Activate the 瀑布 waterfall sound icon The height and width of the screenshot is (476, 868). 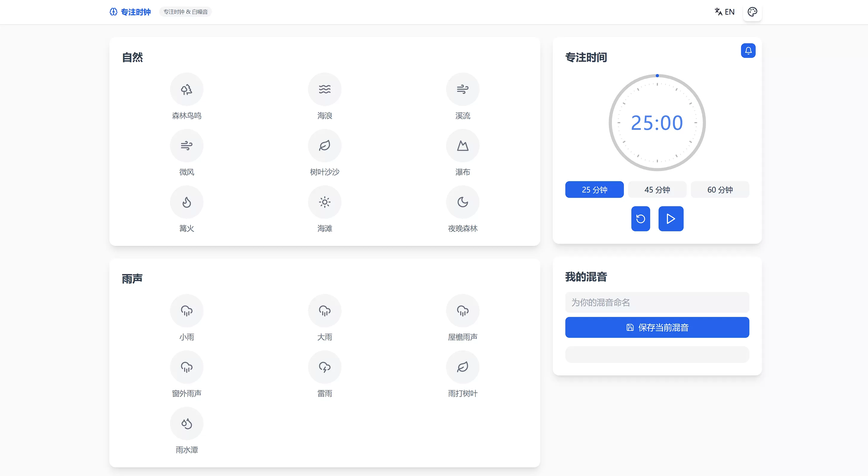462,146
